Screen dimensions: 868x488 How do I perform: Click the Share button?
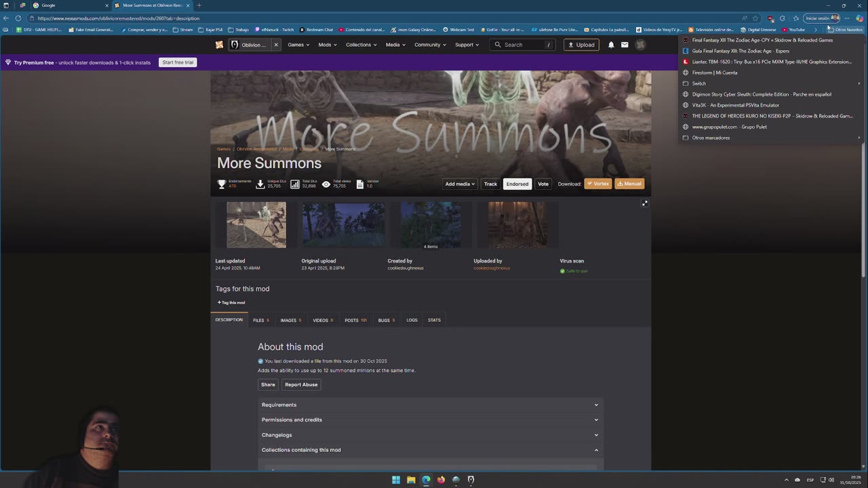tap(268, 384)
